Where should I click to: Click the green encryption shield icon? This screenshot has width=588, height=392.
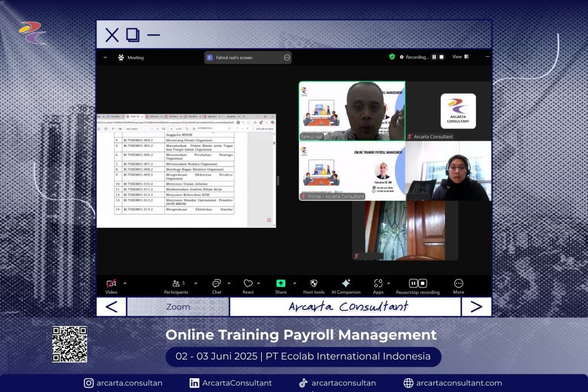(x=392, y=57)
